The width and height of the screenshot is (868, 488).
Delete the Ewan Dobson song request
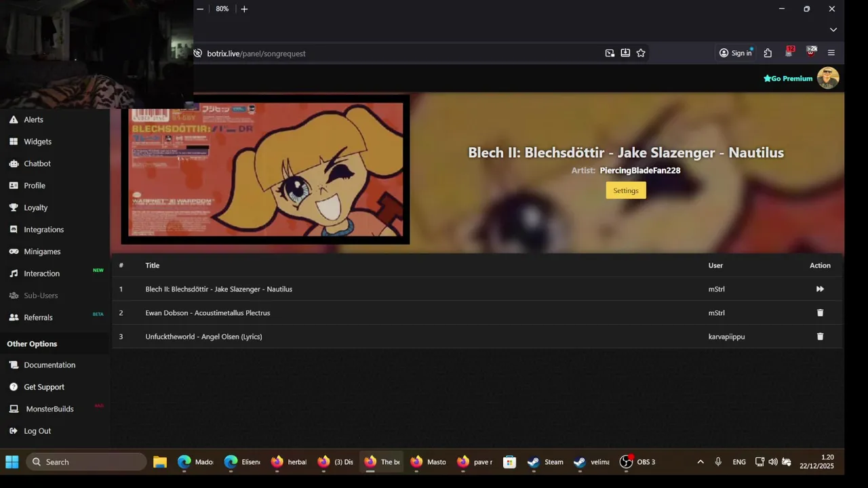point(820,312)
